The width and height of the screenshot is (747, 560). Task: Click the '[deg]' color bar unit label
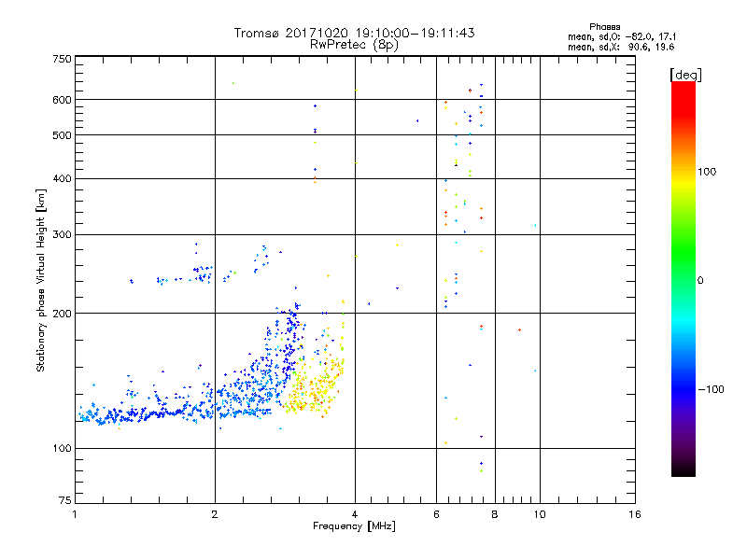685,75
